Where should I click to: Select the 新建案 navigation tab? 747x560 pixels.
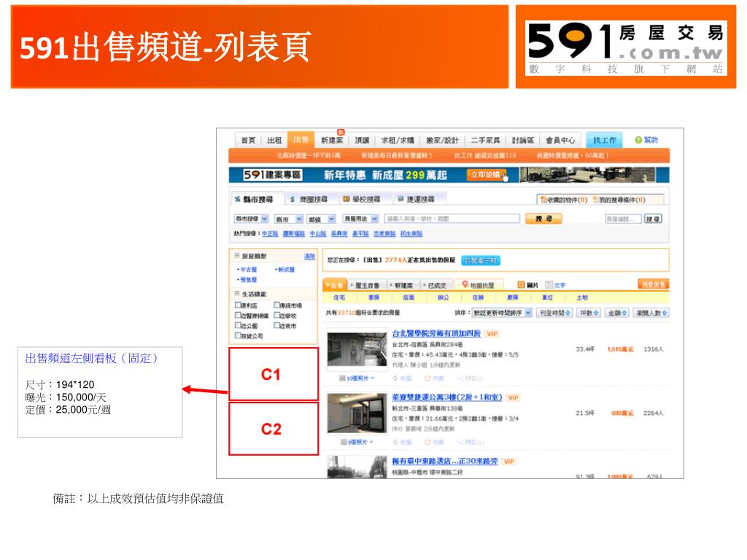[332, 140]
